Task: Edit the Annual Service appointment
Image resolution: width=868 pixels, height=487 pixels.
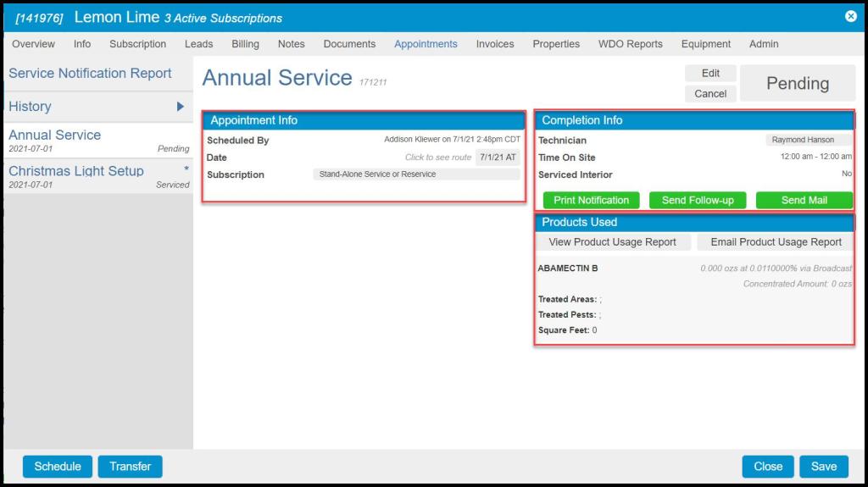Action: [x=710, y=74]
